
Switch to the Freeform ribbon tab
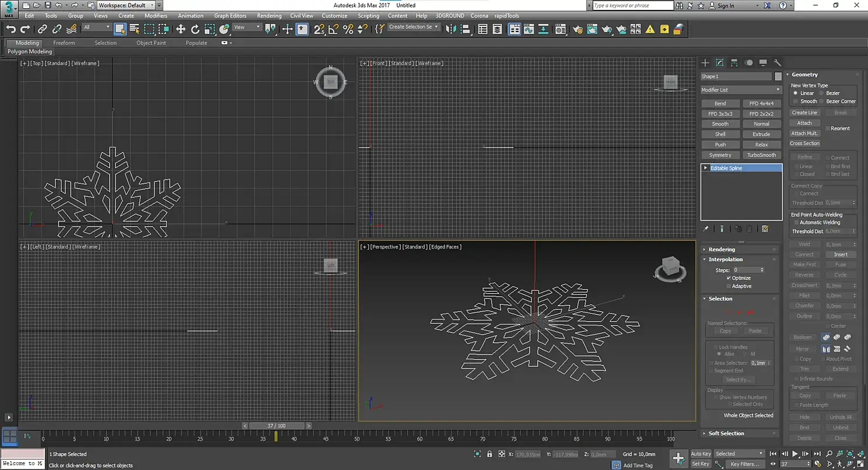[x=64, y=43]
